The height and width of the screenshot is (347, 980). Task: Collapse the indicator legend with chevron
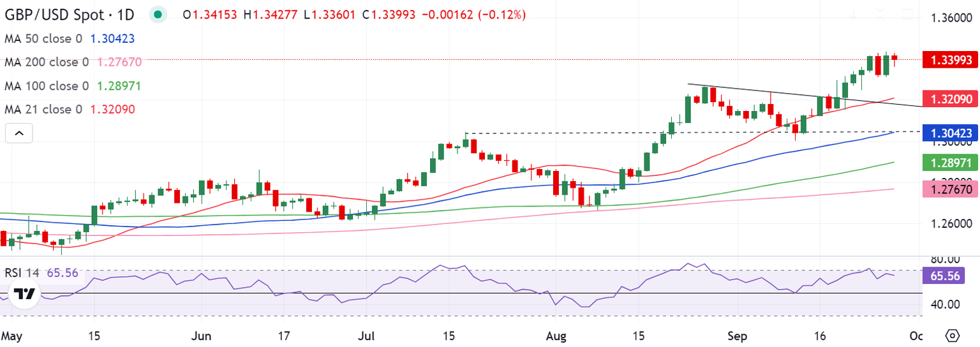(19, 133)
